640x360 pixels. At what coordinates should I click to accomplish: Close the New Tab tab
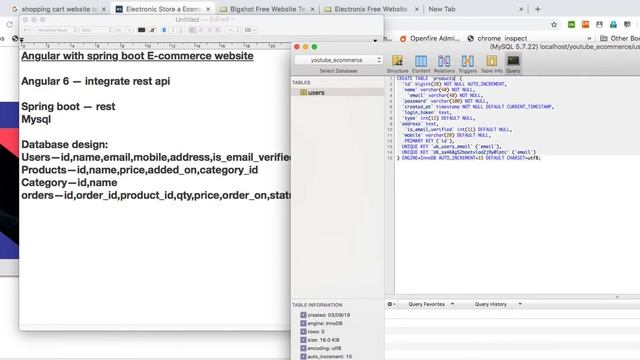coord(521,9)
